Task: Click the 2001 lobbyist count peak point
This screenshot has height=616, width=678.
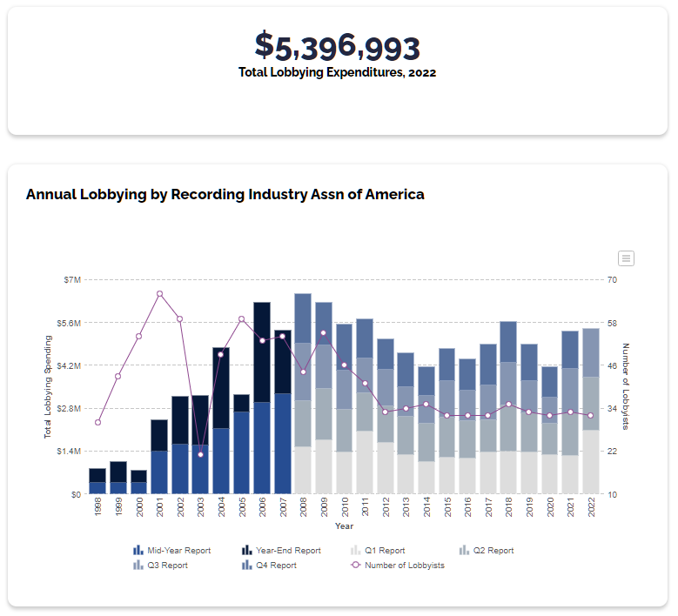Action: point(159,294)
